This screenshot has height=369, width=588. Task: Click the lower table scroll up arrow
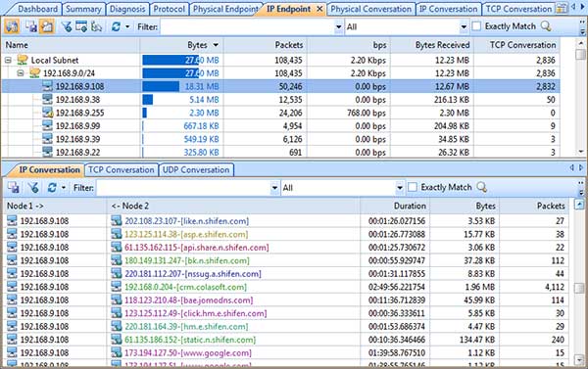tap(580, 205)
